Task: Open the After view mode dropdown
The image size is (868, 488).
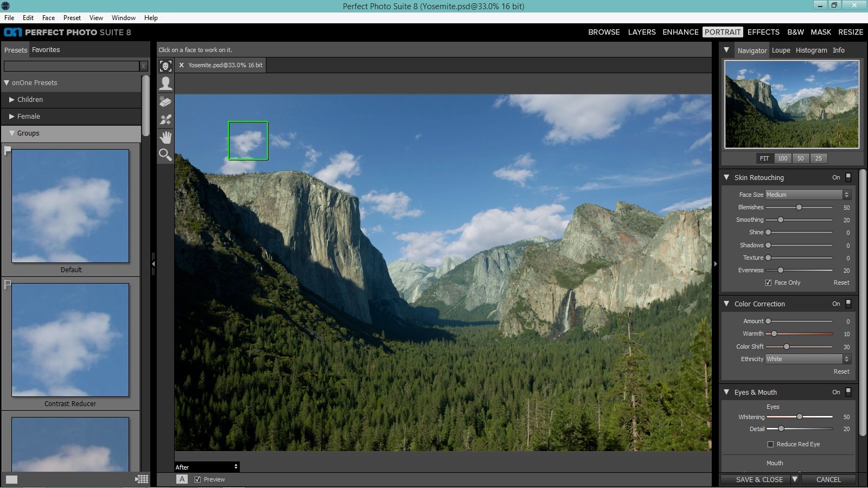Action: click(207, 467)
